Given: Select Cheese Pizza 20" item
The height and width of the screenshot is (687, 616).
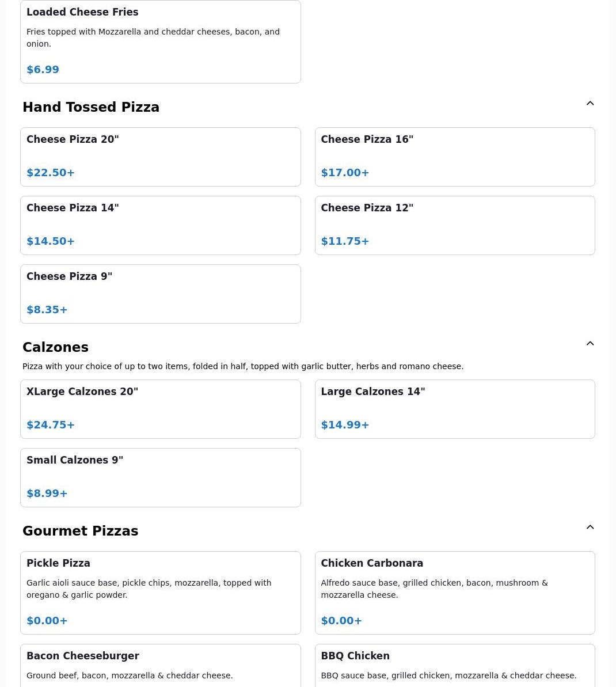Looking at the screenshot, I should 160,157.
